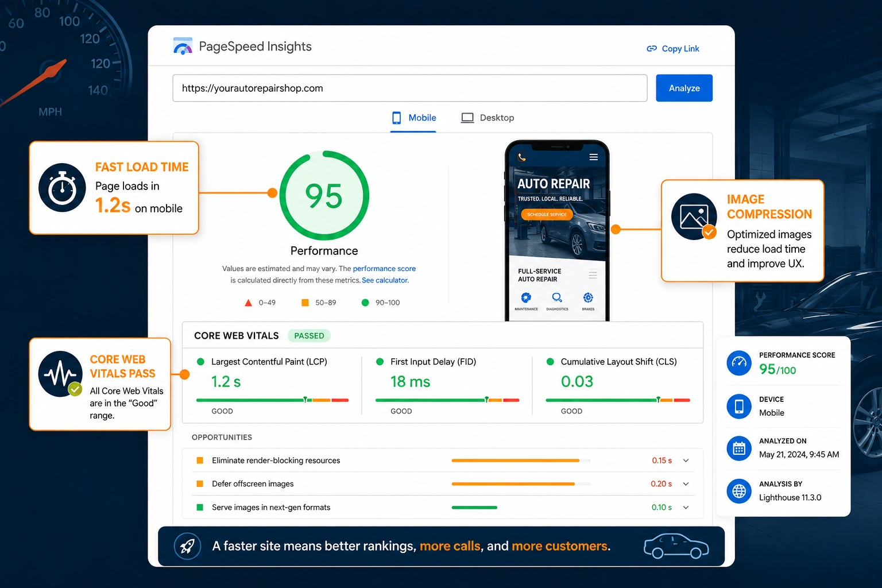Click the 0.20 s savings value
882x588 pixels.
click(x=661, y=484)
